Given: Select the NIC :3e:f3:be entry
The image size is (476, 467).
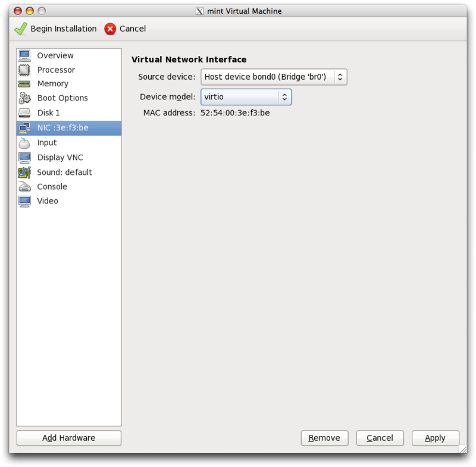Looking at the screenshot, I should pyautogui.click(x=69, y=128).
